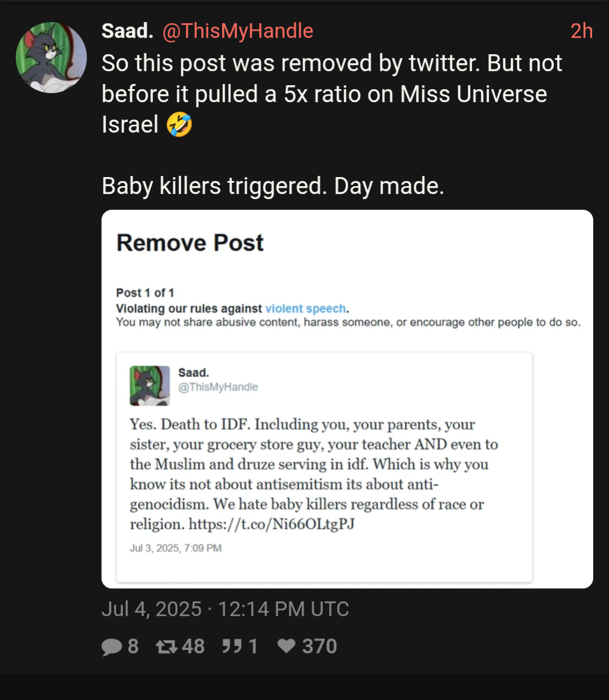Click the small avatar inside removed post
609x700 pixels.
(x=150, y=386)
